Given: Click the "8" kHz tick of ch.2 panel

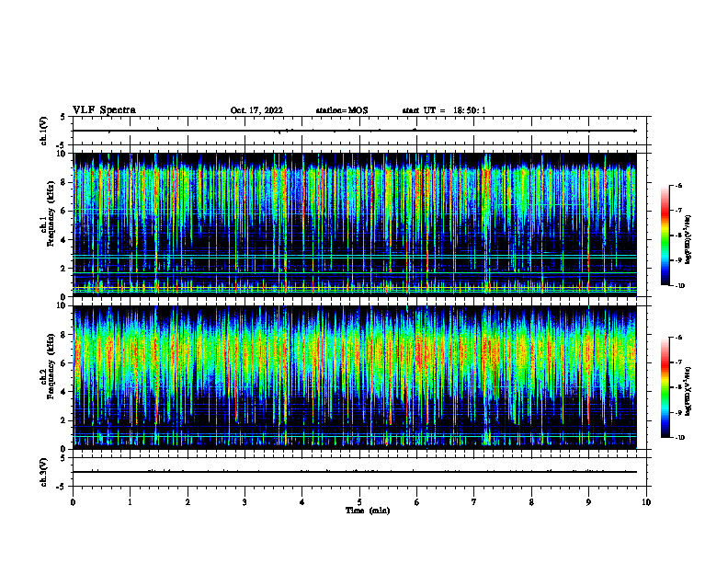Looking at the screenshot, I should point(64,335).
